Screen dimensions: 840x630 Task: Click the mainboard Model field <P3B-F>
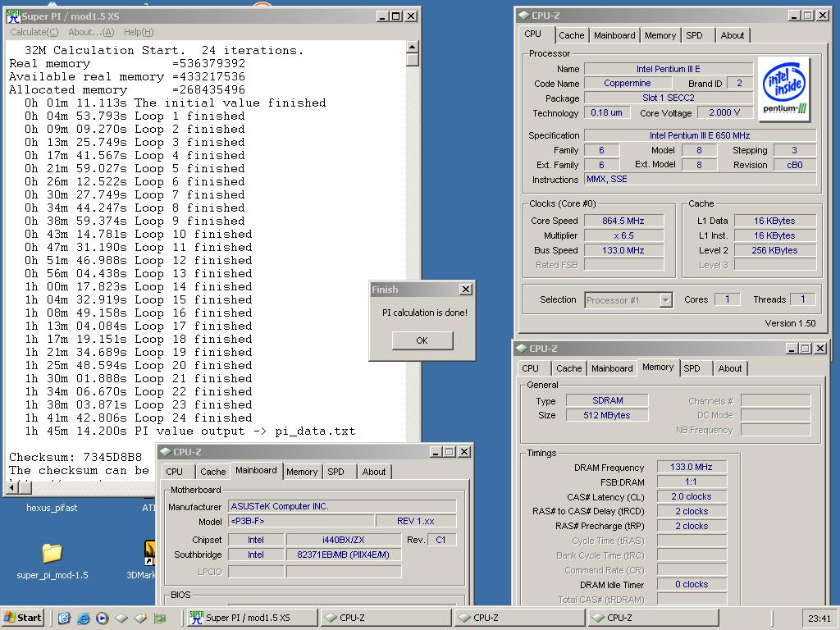(x=301, y=521)
